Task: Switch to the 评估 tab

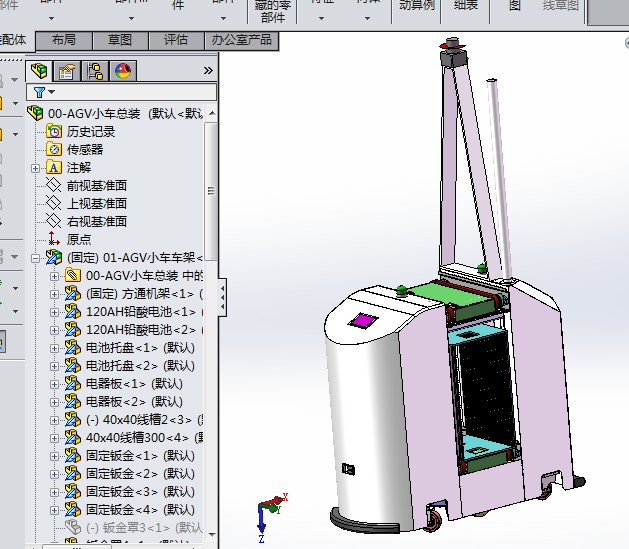Action: point(175,40)
